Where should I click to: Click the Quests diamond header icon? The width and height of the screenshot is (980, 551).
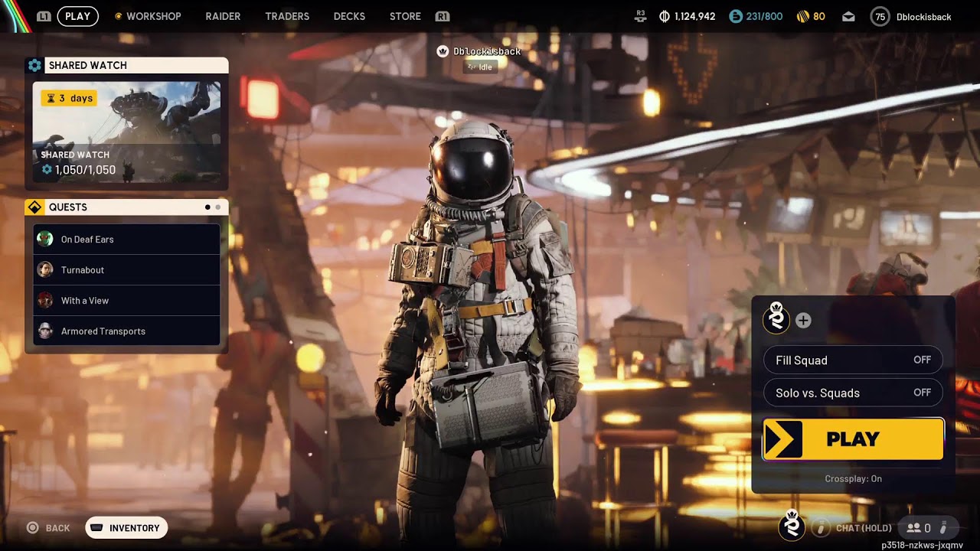[x=34, y=207]
